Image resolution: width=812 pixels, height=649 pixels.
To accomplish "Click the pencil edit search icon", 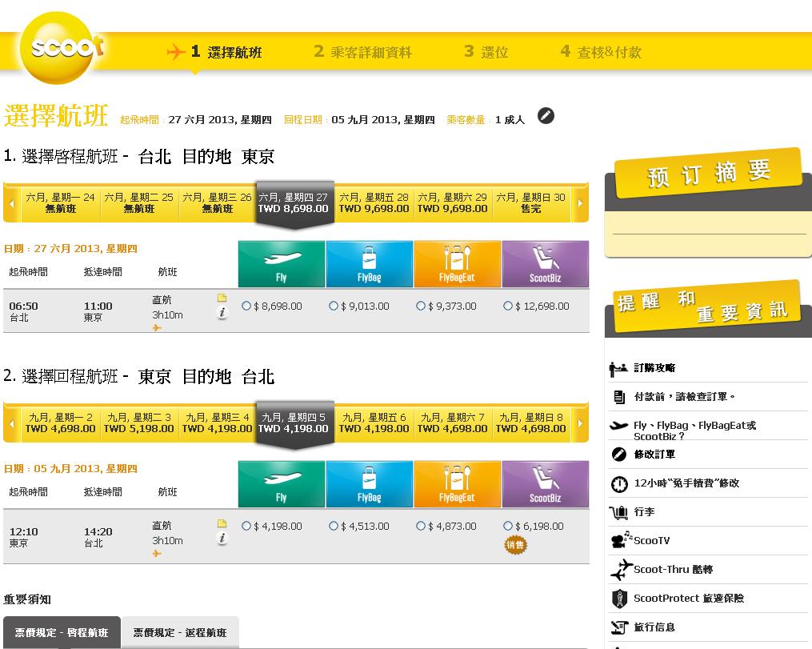I will point(546,115).
